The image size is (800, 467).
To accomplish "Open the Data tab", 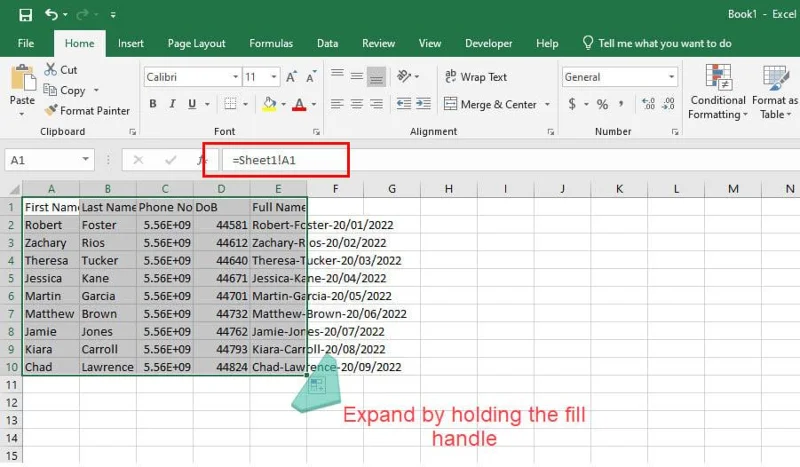I will (328, 43).
